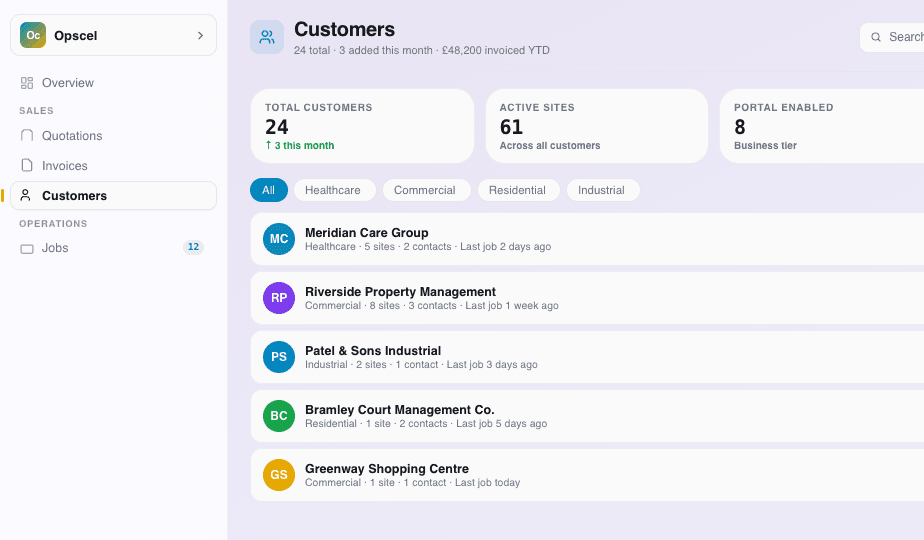Click the 'Business tier' caption
This screenshot has height=540, width=924.
[x=765, y=146]
